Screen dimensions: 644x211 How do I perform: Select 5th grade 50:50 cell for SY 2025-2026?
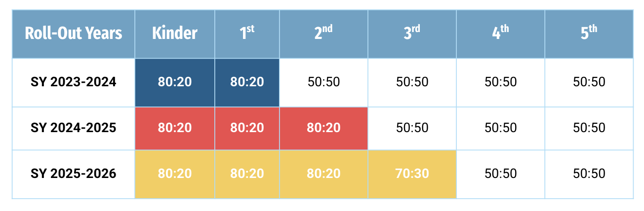click(x=589, y=174)
